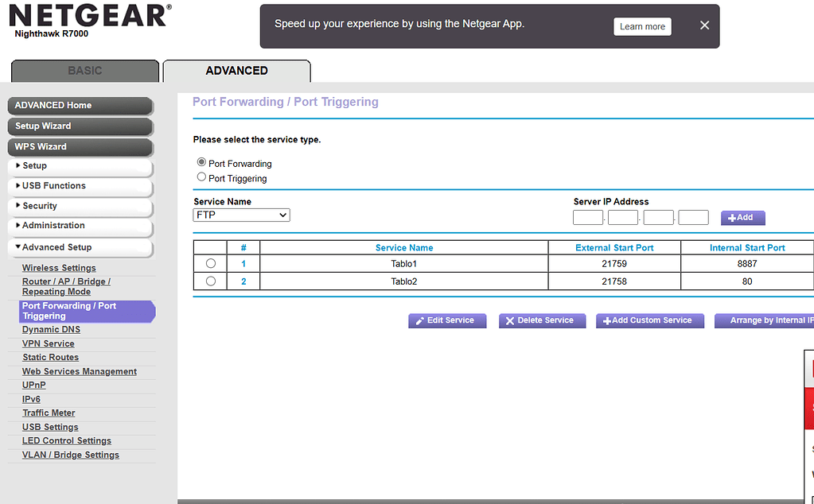The width and height of the screenshot is (814, 504).
Task: Open Traffic Meter page
Action: click(49, 413)
